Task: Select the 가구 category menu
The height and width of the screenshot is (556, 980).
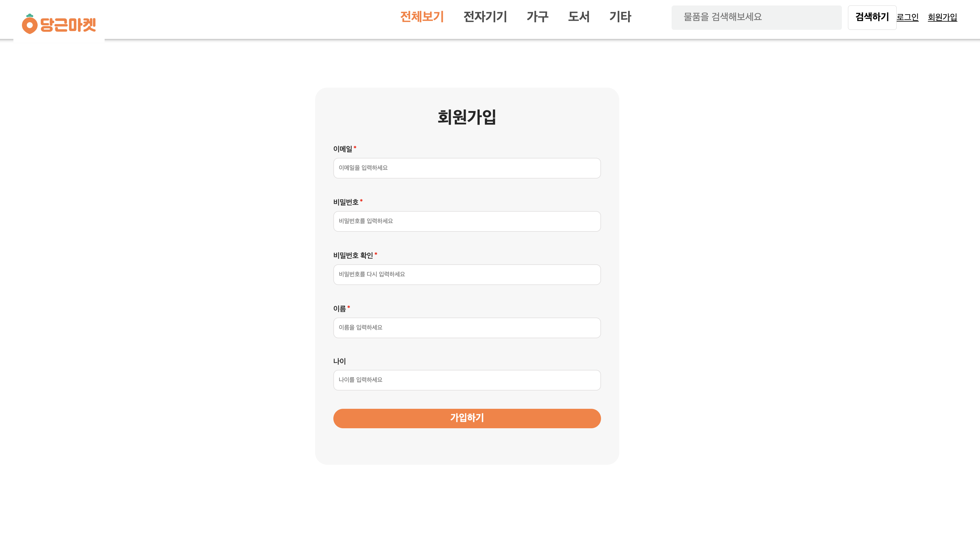Action: [x=538, y=17]
